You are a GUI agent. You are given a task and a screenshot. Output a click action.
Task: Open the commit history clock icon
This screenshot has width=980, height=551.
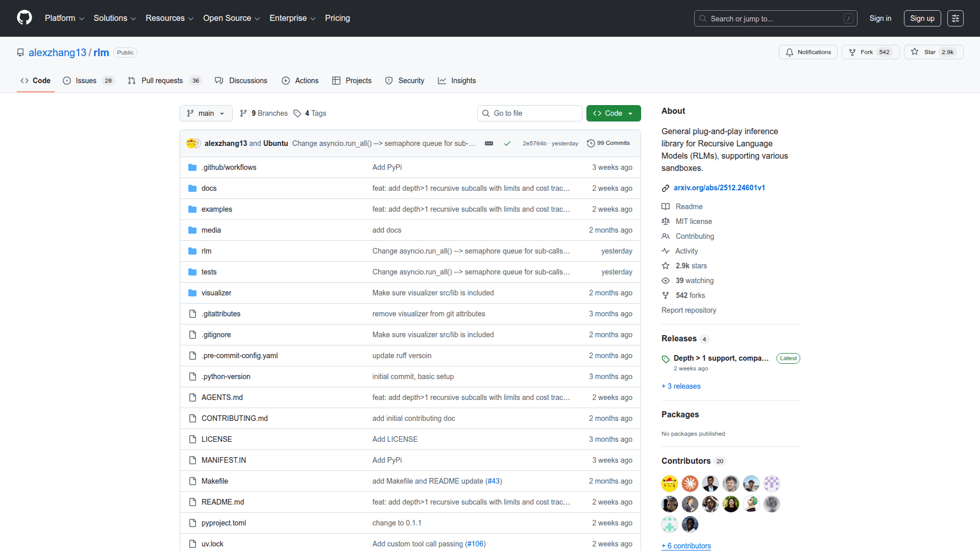tap(591, 143)
